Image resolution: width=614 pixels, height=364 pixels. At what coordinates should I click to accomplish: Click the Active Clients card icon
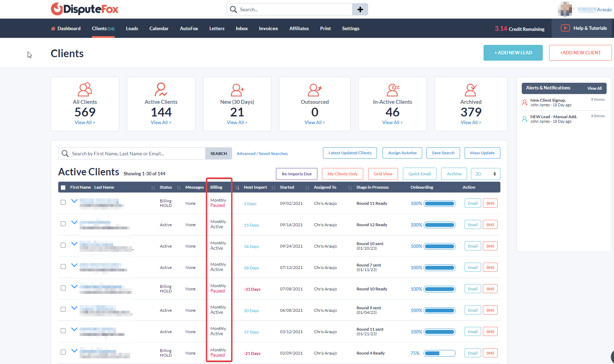pos(161,90)
